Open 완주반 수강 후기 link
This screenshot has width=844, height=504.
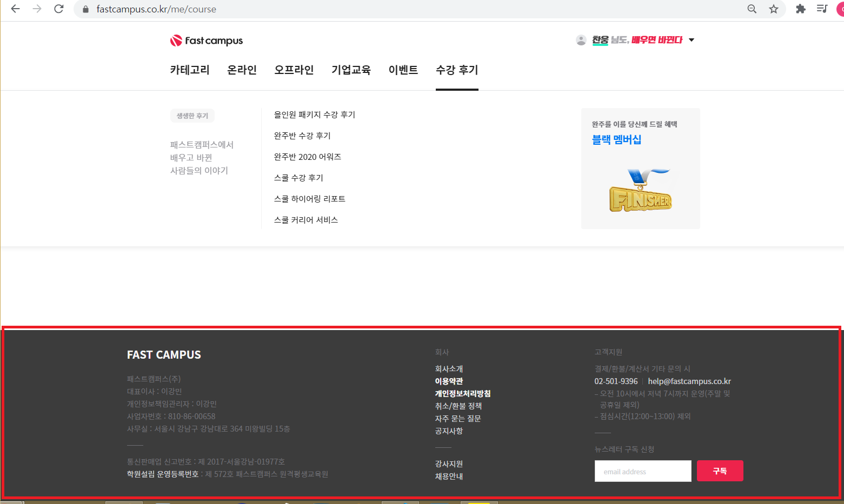pos(302,136)
